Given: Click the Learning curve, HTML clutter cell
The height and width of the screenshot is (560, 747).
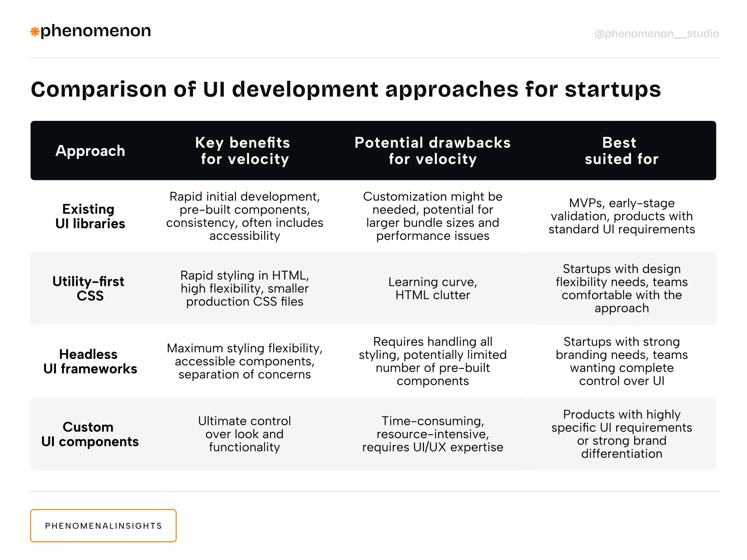Looking at the screenshot, I should pos(432,288).
